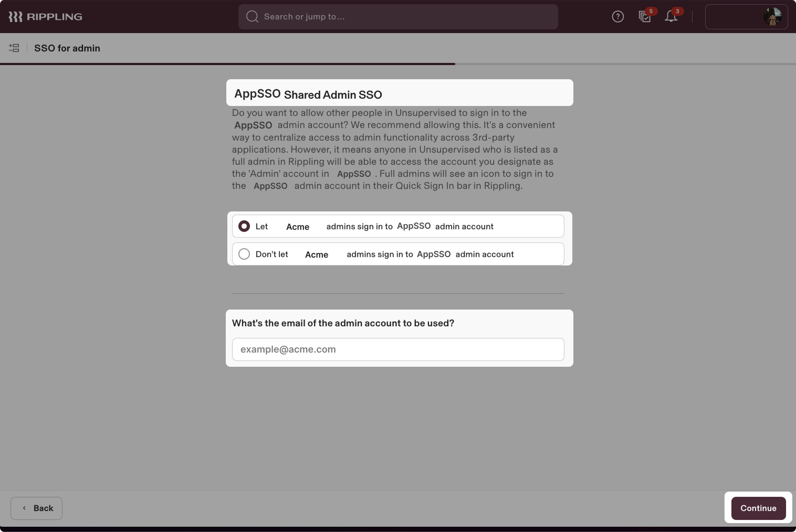The width and height of the screenshot is (796, 532).
Task: Click the admin account email input field
Action: [x=398, y=349]
